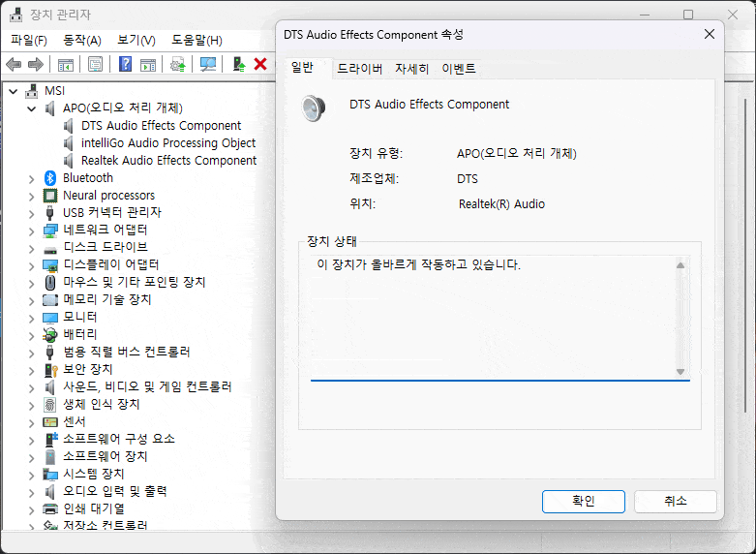Viewport: 756px width, 554px height.
Task: Expand the Neural processors category
Action: 32,196
